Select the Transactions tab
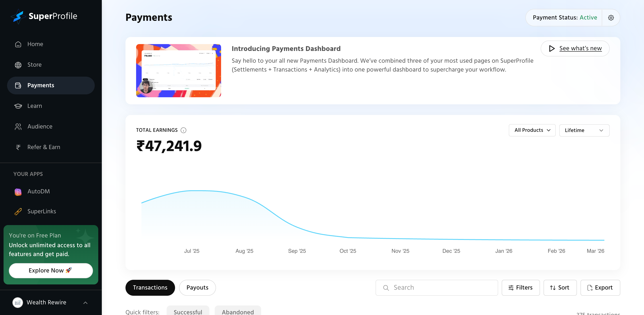644x315 pixels. click(x=150, y=288)
